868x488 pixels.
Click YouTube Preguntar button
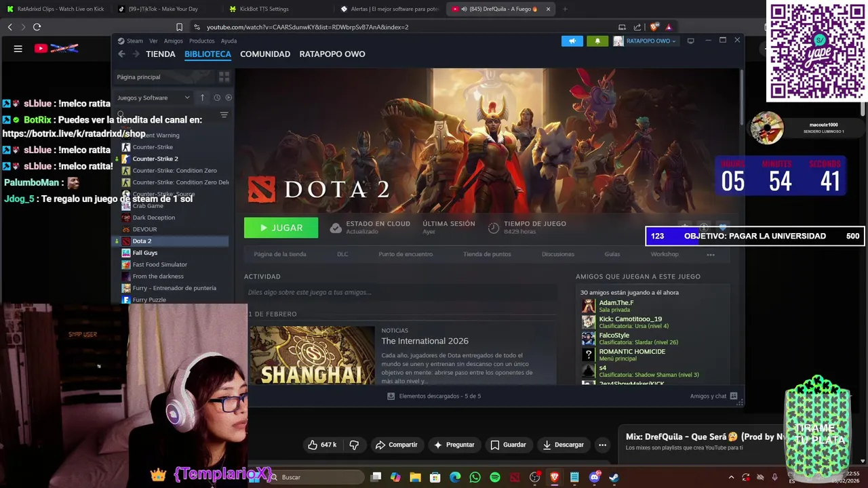[454, 445]
